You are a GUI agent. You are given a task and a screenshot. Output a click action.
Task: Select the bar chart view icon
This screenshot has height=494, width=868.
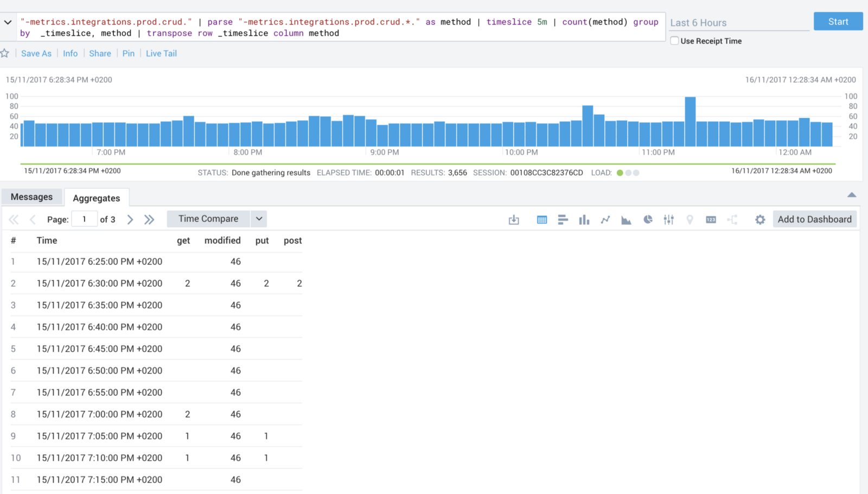563,220
